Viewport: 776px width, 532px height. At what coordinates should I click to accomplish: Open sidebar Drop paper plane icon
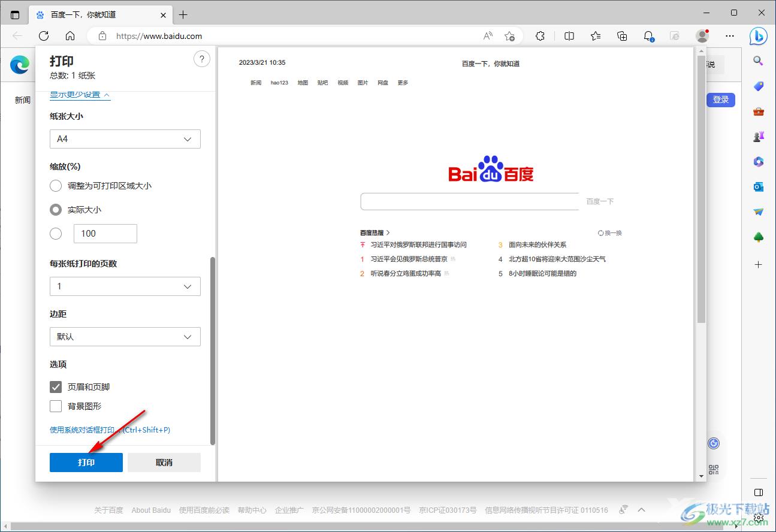(758, 212)
